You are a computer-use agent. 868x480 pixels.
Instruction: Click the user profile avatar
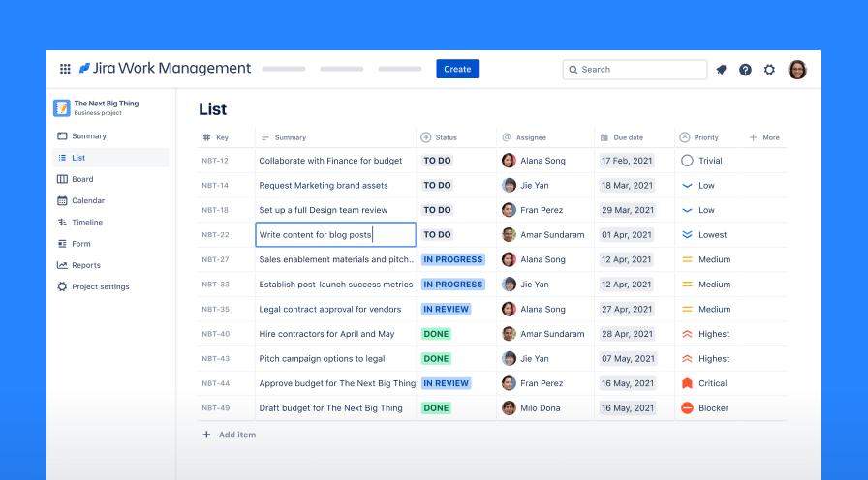pyautogui.click(x=797, y=70)
